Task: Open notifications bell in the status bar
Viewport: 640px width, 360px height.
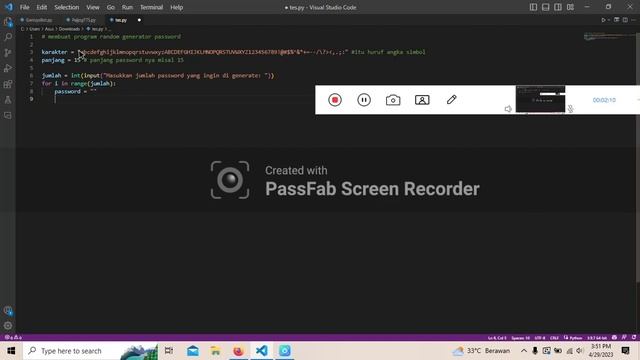Action: [x=633, y=338]
